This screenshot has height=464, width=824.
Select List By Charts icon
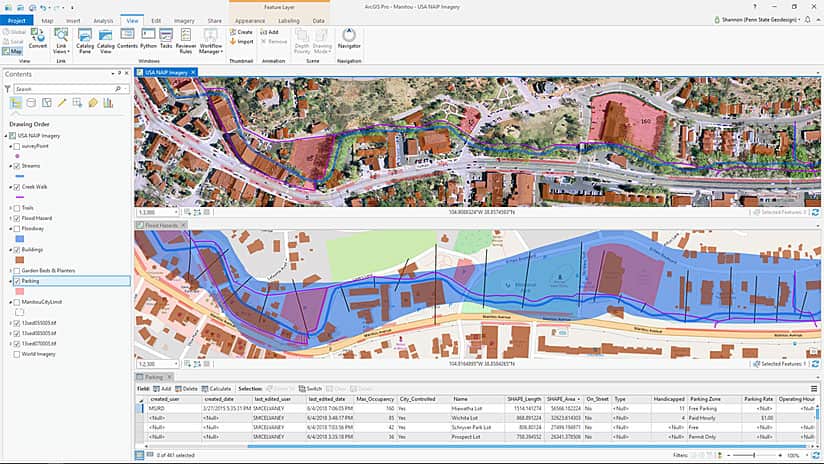pos(108,103)
